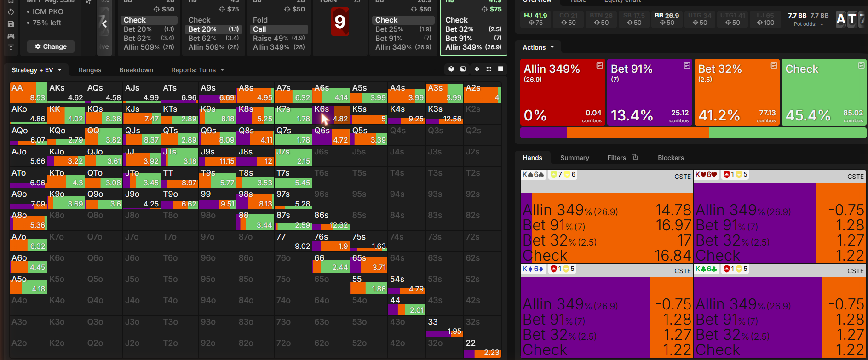The image size is (868, 360).
Task: Switch to the Ranges tab
Action: click(90, 70)
